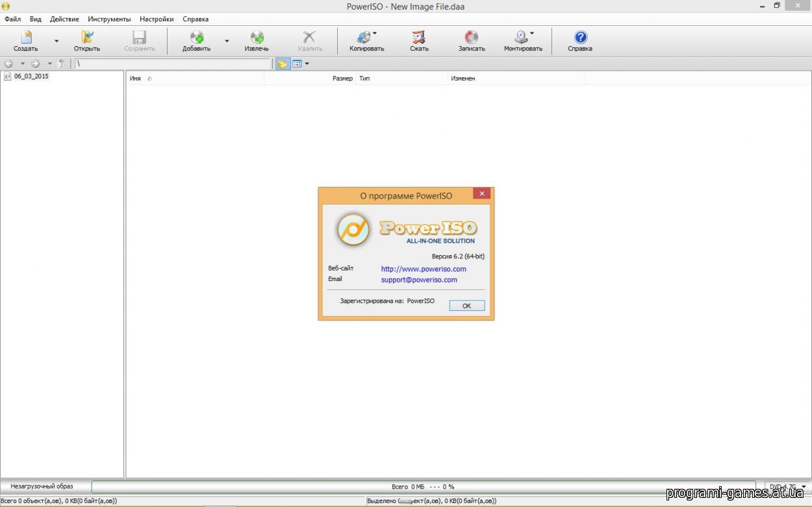Toggle the folder tree panel icon
This screenshot has height=507, width=812.
(283, 64)
